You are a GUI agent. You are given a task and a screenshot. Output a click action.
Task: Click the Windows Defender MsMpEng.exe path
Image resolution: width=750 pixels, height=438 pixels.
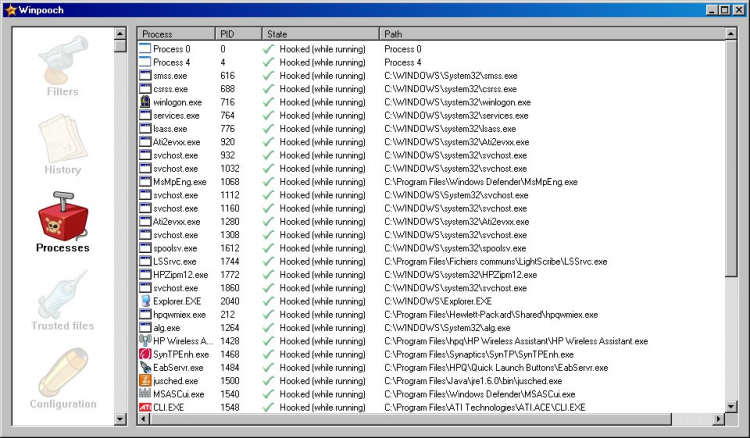click(x=481, y=182)
